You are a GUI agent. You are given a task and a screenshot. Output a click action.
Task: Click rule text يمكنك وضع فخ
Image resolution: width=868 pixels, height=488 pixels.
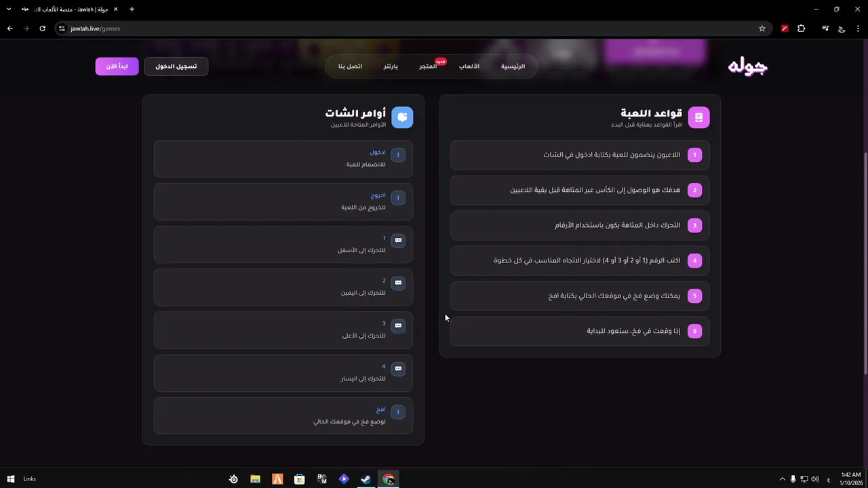tap(614, 296)
